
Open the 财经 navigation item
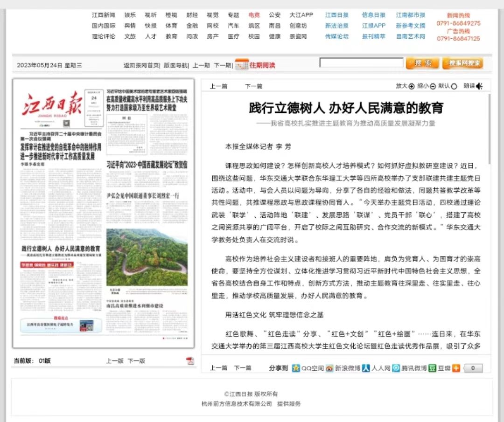point(192,15)
